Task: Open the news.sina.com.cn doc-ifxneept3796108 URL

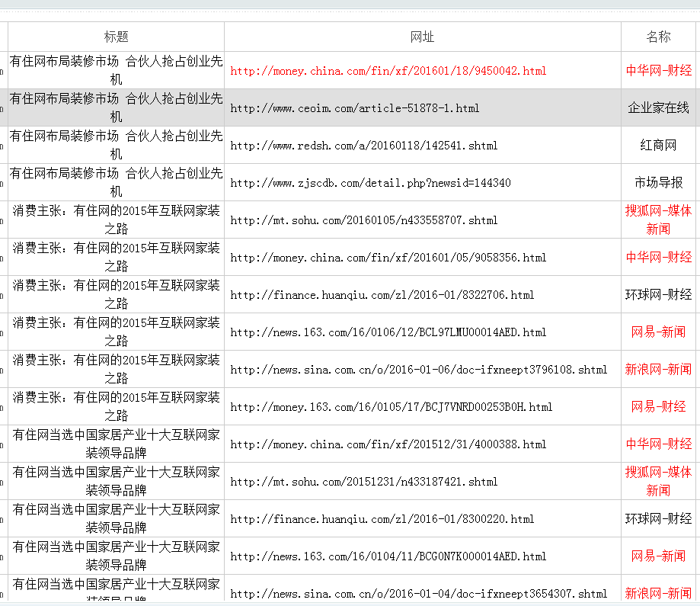Action: [418, 370]
